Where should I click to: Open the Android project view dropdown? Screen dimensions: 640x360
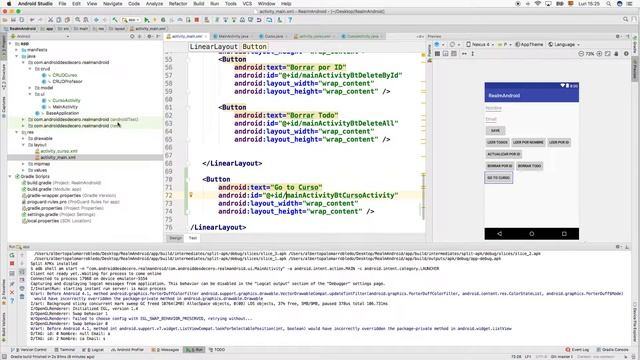coord(41,36)
